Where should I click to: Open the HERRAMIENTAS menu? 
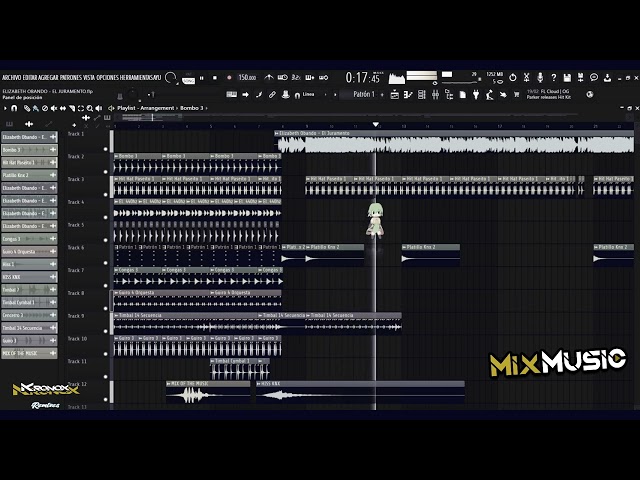click(x=136, y=77)
